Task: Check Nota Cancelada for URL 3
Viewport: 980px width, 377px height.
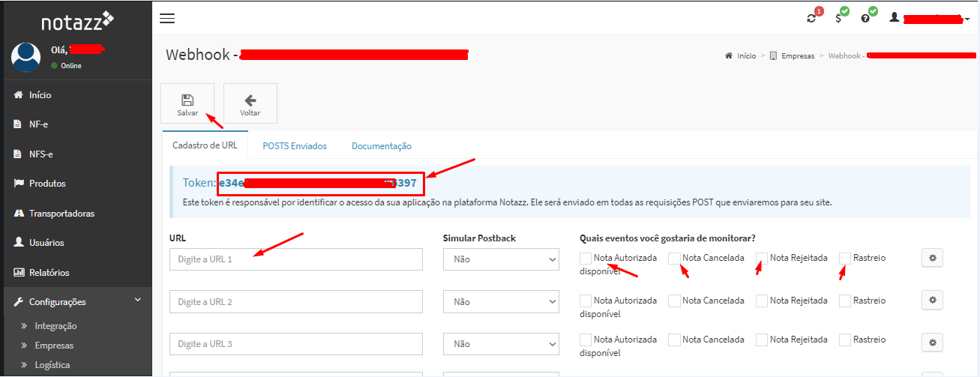Action: [x=674, y=340]
